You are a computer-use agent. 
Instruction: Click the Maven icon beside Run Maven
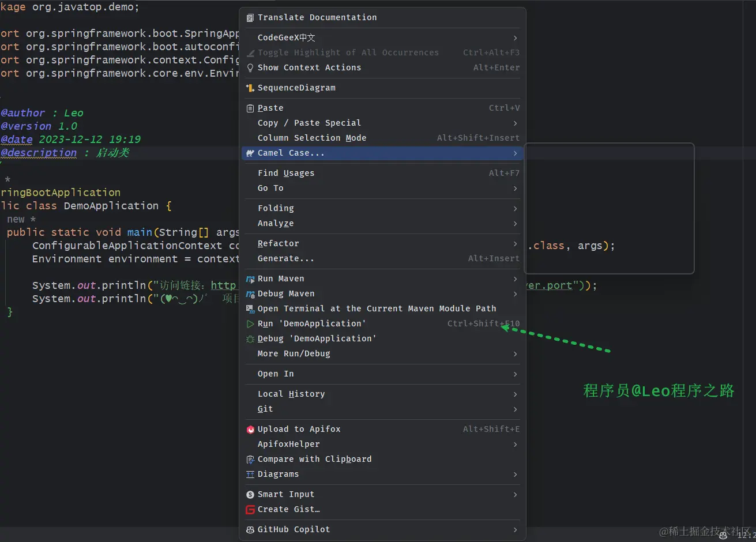(250, 278)
